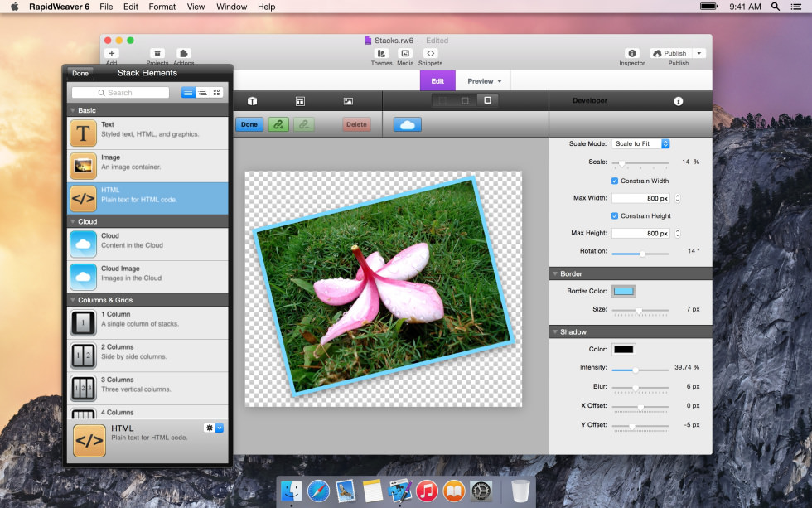Click the Rotation slider
Viewport: 812px width, 508px height.
(640, 254)
